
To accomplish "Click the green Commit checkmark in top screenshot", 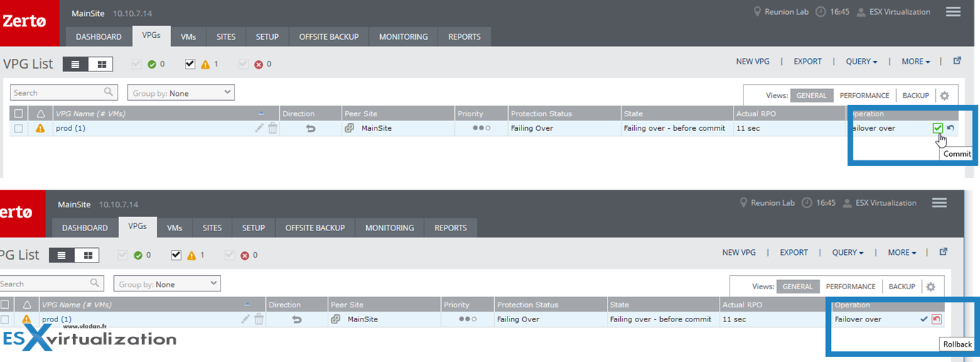I will (937, 128).
